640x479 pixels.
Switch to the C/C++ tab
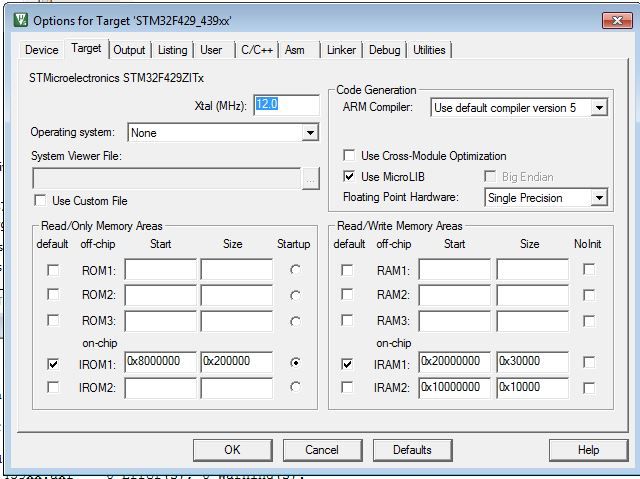tap(257, 50)
